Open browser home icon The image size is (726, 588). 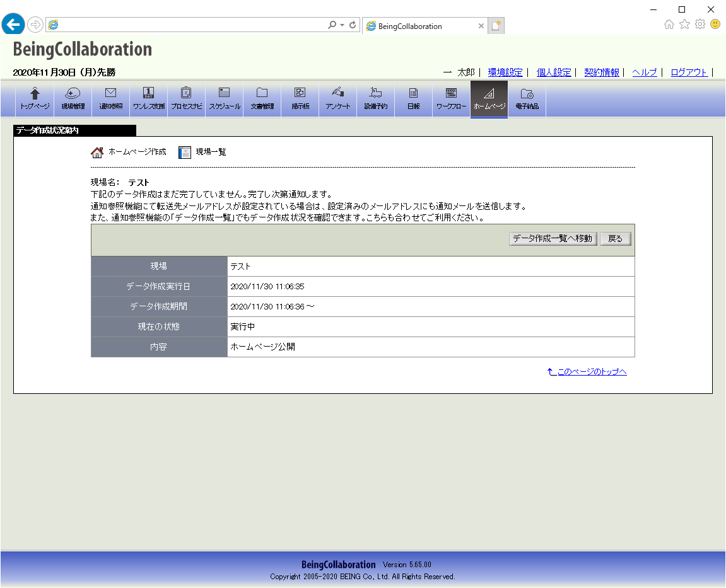[669, 25]
